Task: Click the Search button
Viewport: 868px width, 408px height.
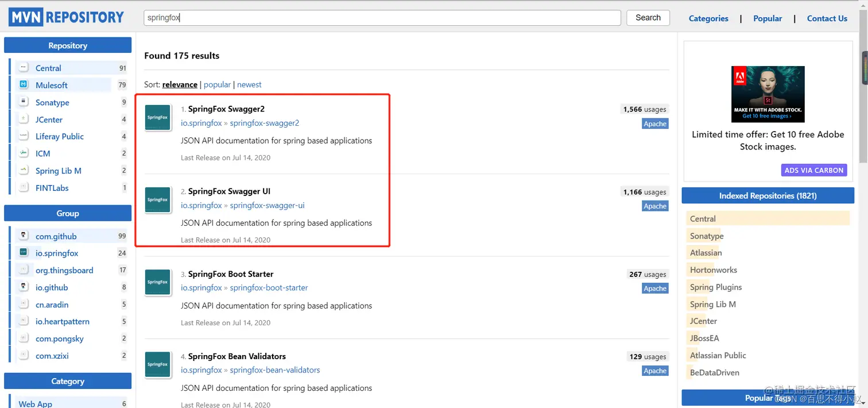Action: (648, 18)
